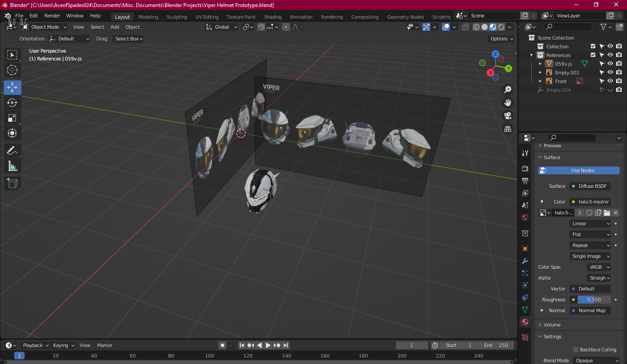Toggle render camera icon for Empty.004
The width and height of the screenshot is (627, 364).
pos(619,90)
